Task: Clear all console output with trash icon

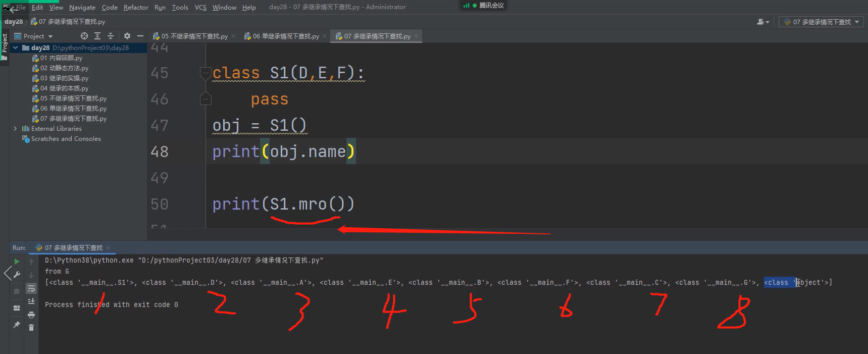Action: point(31,328)
